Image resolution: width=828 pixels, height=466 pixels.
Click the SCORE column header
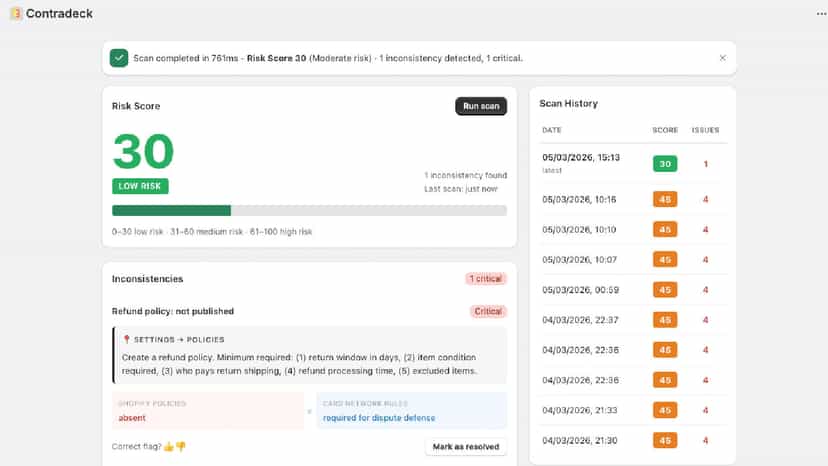click(665, 130)
